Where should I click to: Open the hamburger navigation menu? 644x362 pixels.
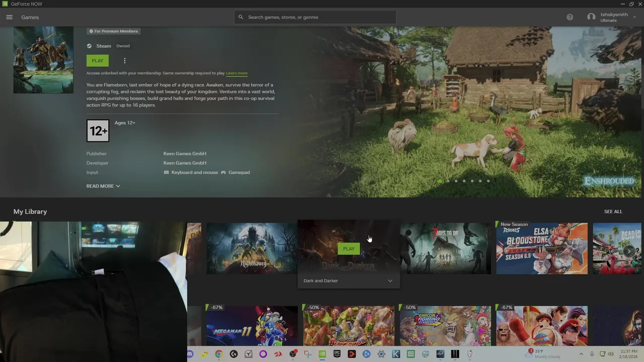point(9,17)
